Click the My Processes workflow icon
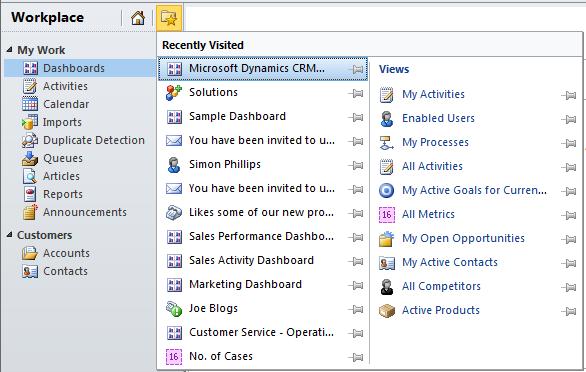This screenshot has height=372, width=586. coord(386,142)
